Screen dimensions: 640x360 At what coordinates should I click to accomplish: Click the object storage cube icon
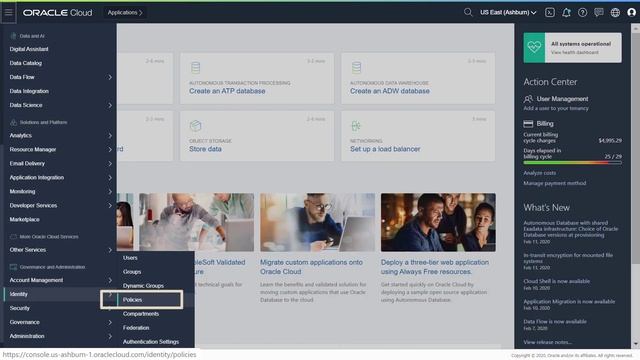click(196, 126)
